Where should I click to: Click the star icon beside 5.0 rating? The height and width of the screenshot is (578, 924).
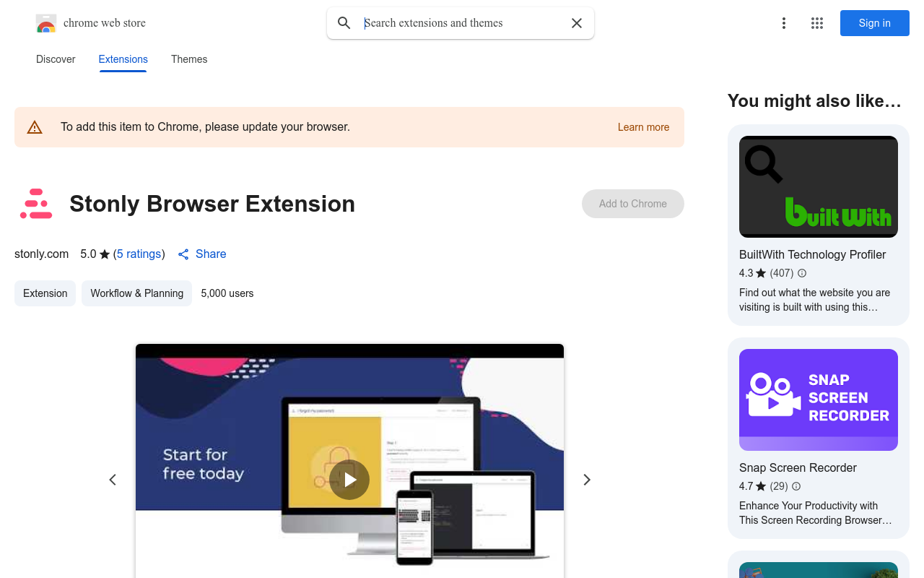105,254
